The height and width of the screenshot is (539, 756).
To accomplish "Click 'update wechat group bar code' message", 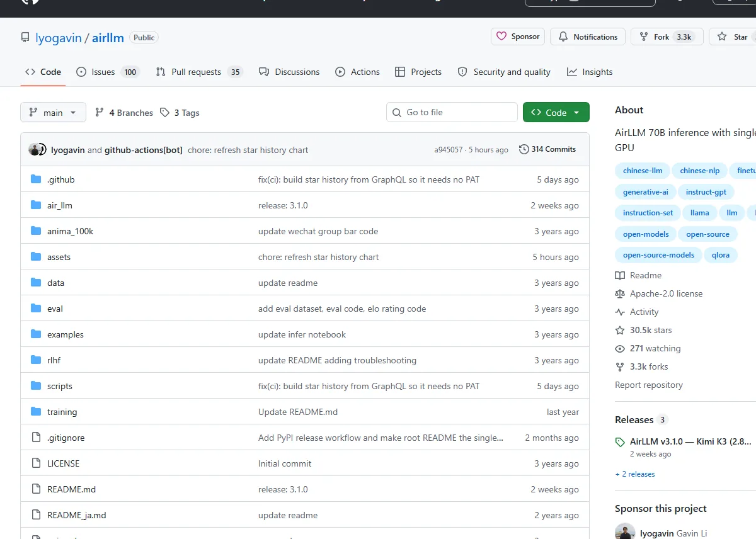I will [318, 231].
